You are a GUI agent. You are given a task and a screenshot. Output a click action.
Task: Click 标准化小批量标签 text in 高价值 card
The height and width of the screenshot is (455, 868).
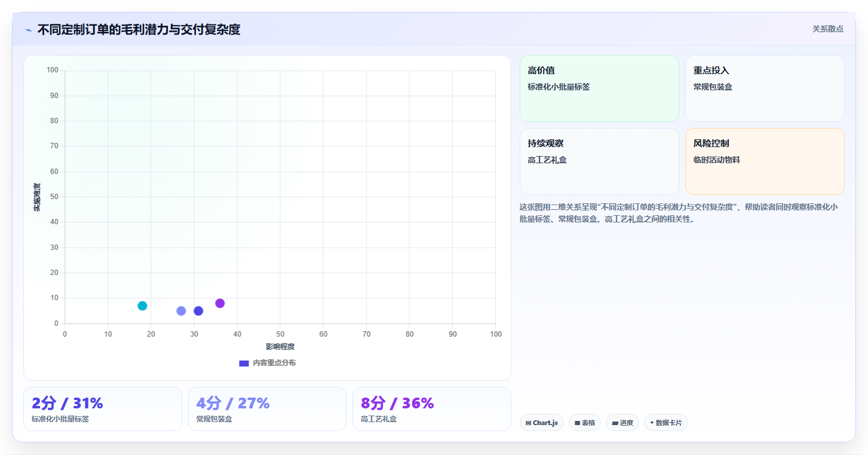(559, 87)
